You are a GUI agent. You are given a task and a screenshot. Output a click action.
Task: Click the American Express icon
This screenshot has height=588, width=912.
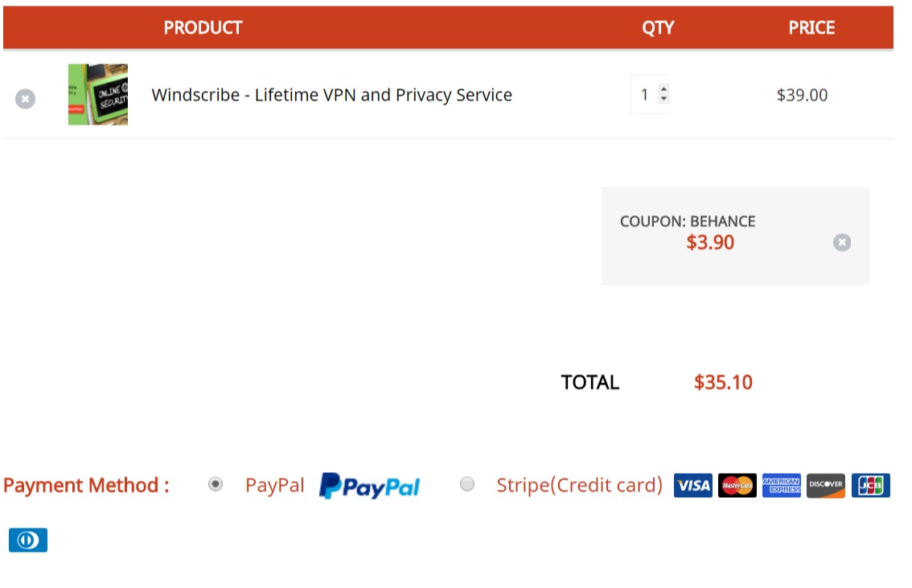click(781, 485)
